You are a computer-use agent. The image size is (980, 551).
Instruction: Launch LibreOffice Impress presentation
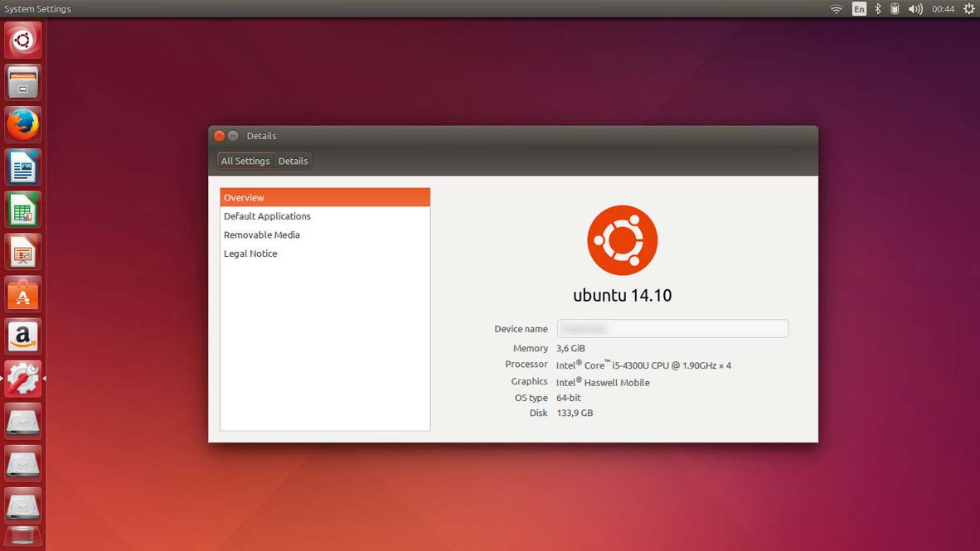click(x=23, y=252)
